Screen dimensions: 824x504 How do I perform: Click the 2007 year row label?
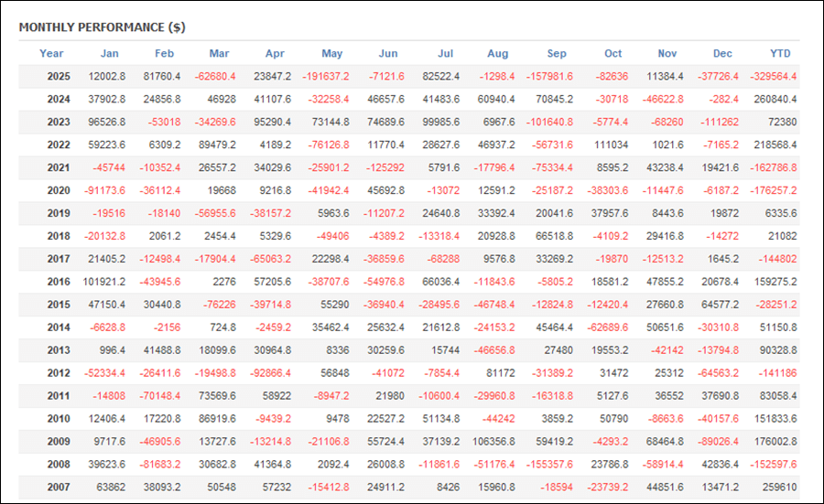click(60, 488)
